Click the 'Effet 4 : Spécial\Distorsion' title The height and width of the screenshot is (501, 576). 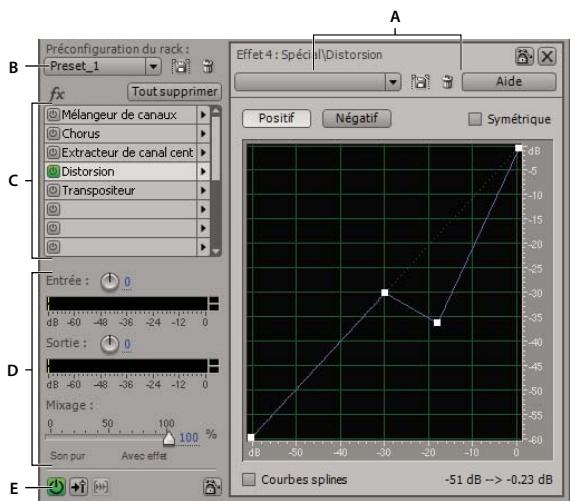(x=309, y=55)
